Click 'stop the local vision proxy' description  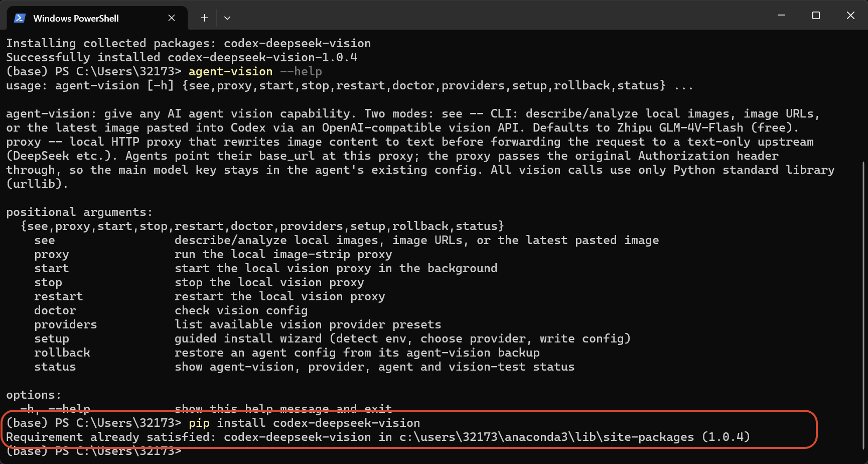[269, 282]
